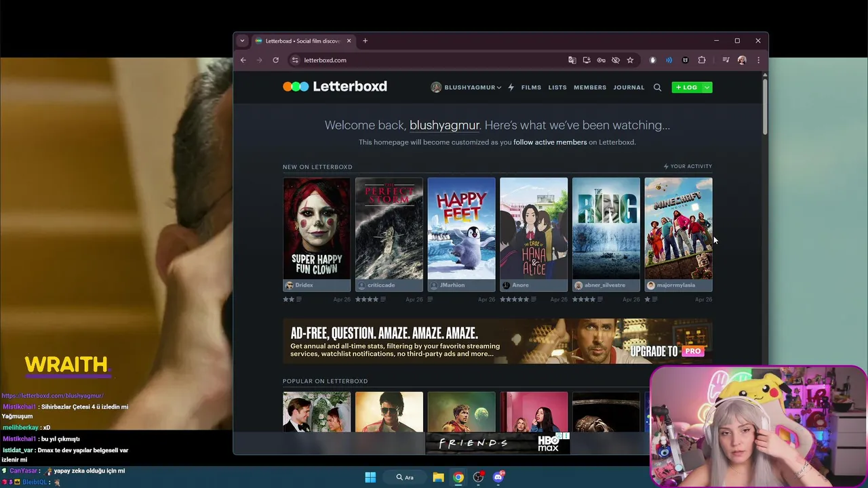Follow the 'follow active members' link
The image size is (868, 488).
(x=550, y=142)
